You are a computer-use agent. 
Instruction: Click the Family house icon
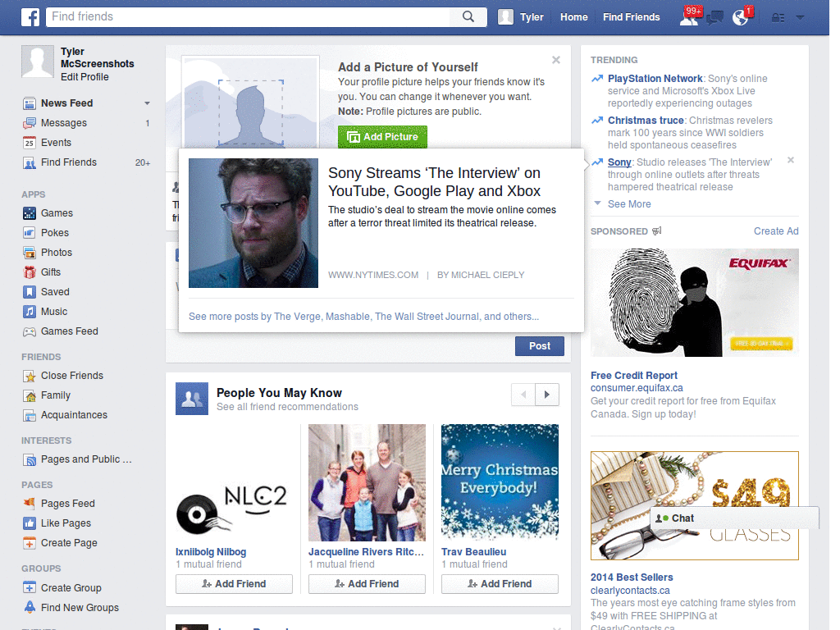coord(30,395)
